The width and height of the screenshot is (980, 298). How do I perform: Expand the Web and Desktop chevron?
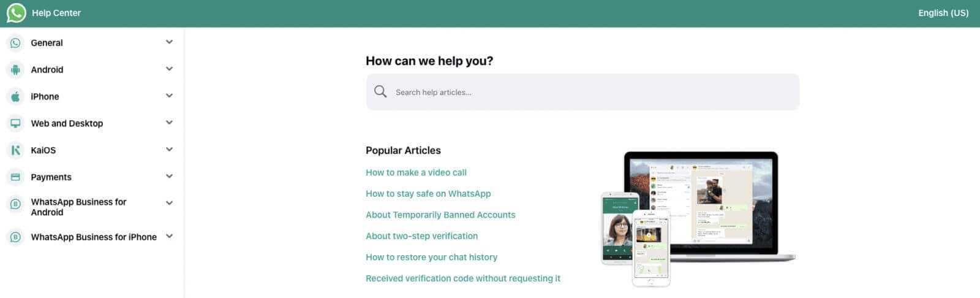(169, 123)
